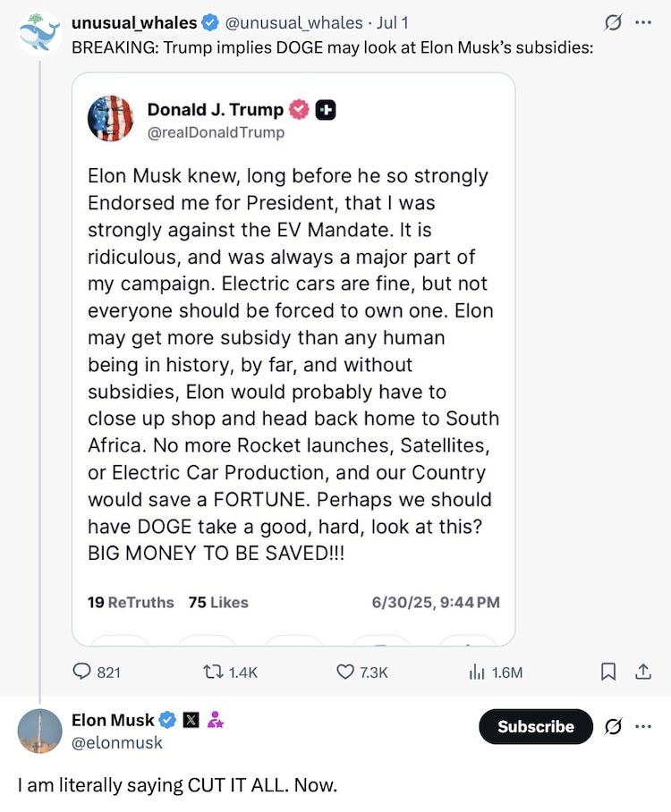Open the embedded Donald J. Trump post
The width and height of the screenshot is (671, 812).
[293, 358]
